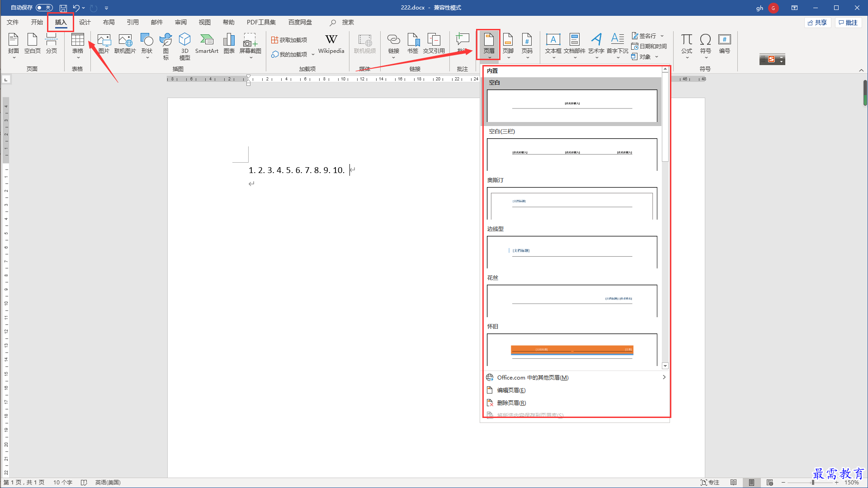Insert a cover page with 封面

[14, 46]
